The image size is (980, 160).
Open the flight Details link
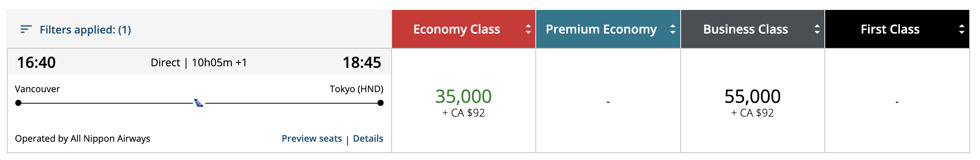click(x=368, y=139)
